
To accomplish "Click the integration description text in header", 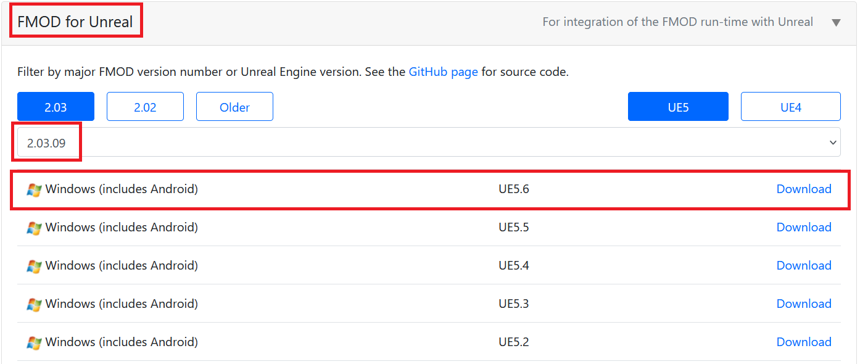I will point(677,22).
